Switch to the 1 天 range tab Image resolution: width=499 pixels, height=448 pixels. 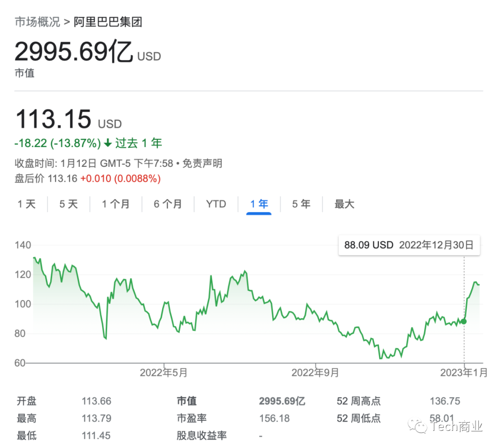[27, 204]
